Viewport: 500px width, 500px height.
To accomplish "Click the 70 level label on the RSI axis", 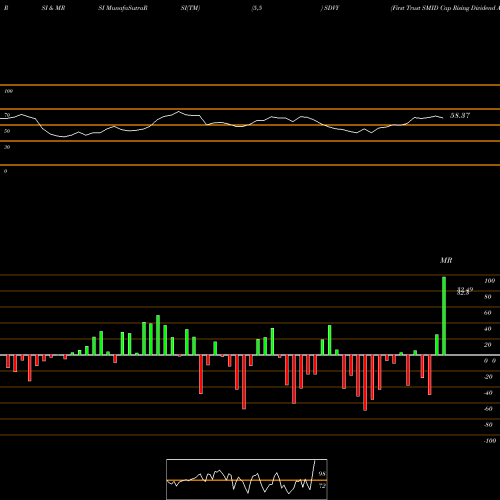I will (x=7, y=115).
